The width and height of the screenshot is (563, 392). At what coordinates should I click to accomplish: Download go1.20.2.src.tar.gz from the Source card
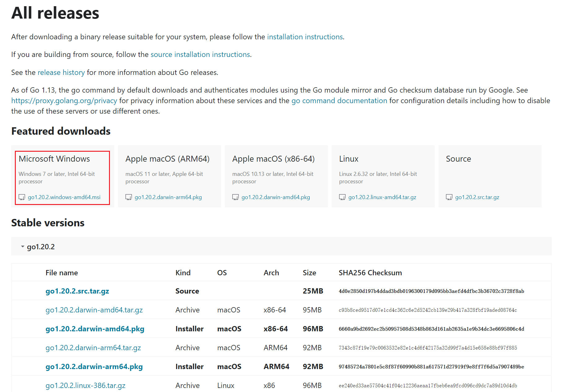click(477, 197)
